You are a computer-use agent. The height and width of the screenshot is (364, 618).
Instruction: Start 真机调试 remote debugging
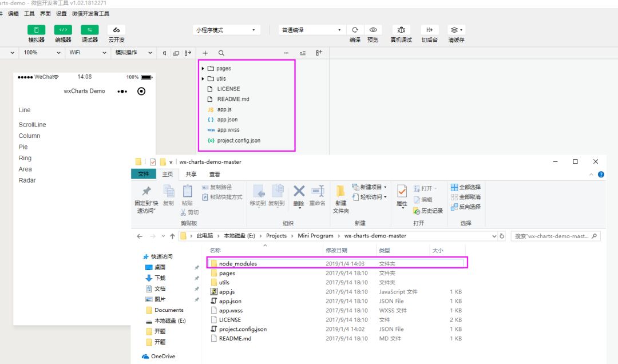pyautogui.click(x=401, y=30)
